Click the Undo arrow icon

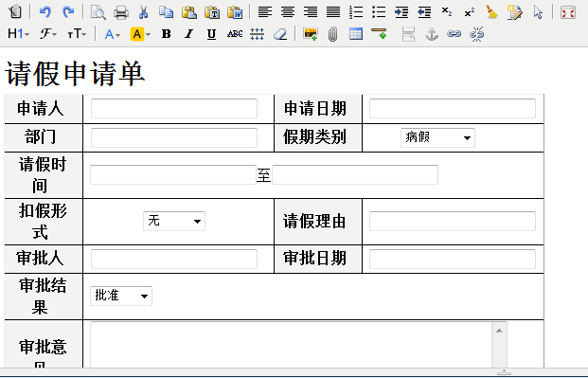pyautogui.click(x=45, y=12)
